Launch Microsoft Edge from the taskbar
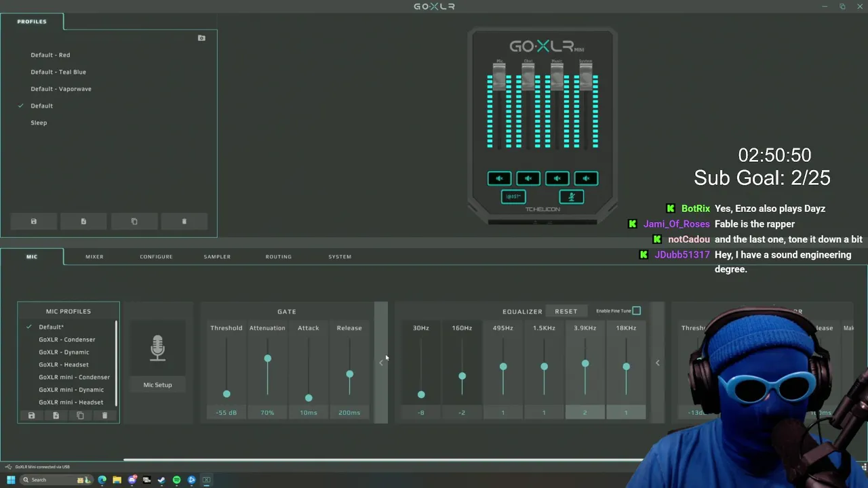The image size is (868, 488). point(102,480)
